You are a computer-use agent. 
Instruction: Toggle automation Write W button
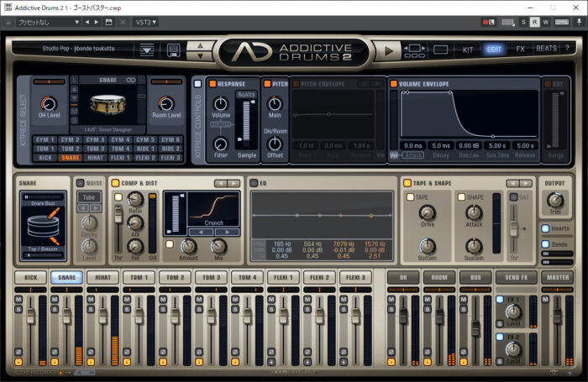tap(546, 22)
